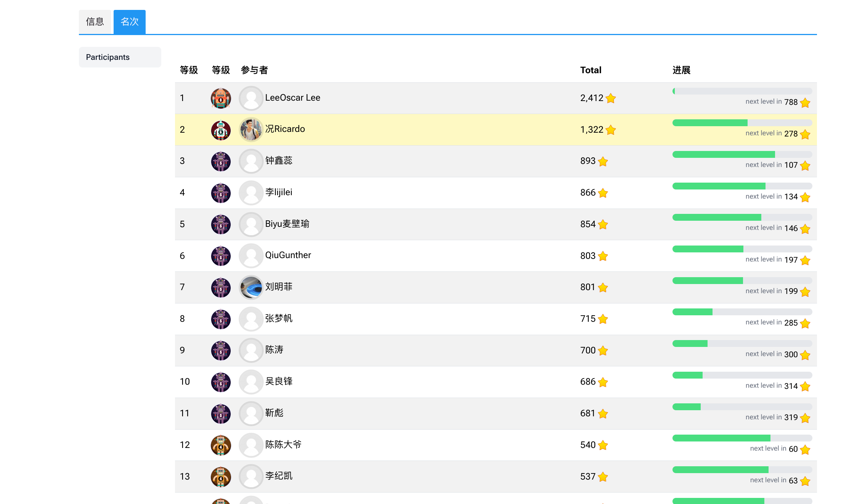Screen dimensions: 857x504
Task: Click Biyu麦壁瑜's level robot badge
Action: pos(221,225)
